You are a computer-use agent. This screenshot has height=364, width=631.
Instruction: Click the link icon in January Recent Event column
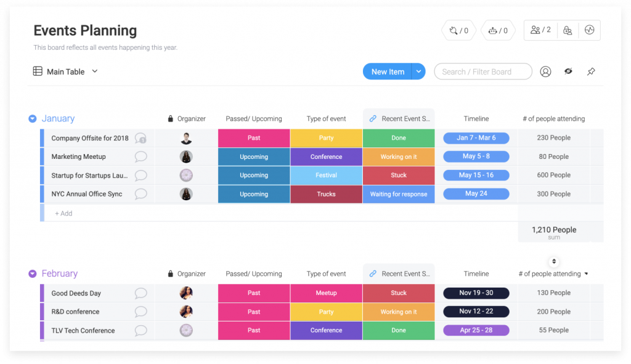pyautogui.click(x=373, y=119)
